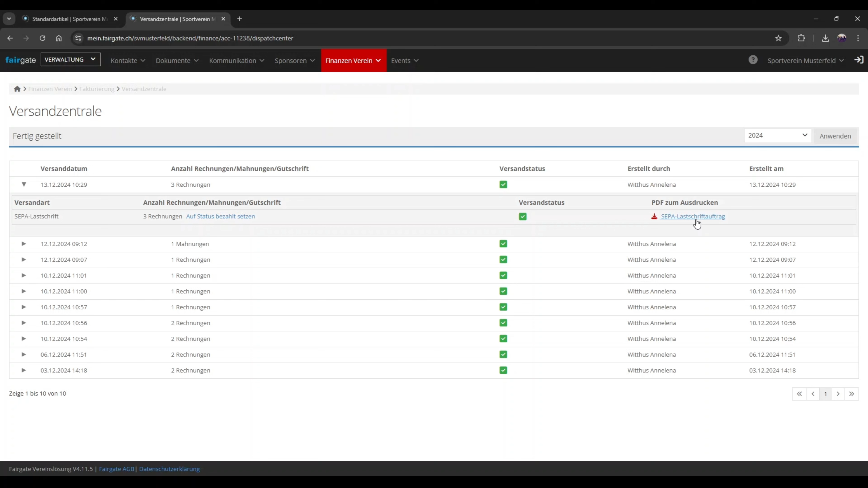
Task: Go to last page of pagination
Action: 852,394
